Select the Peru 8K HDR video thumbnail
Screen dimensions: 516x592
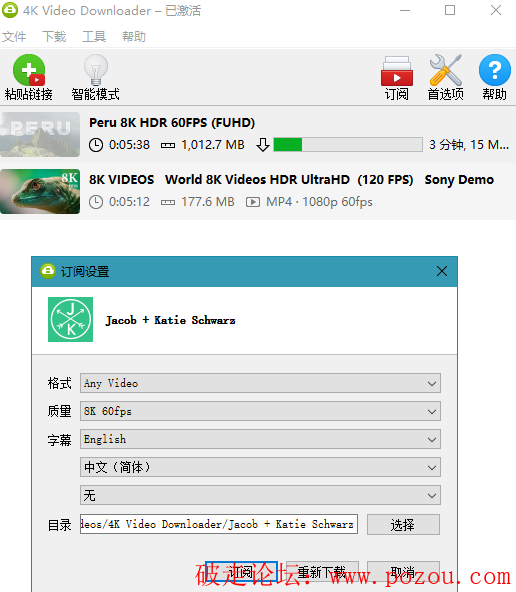[40, 134]
